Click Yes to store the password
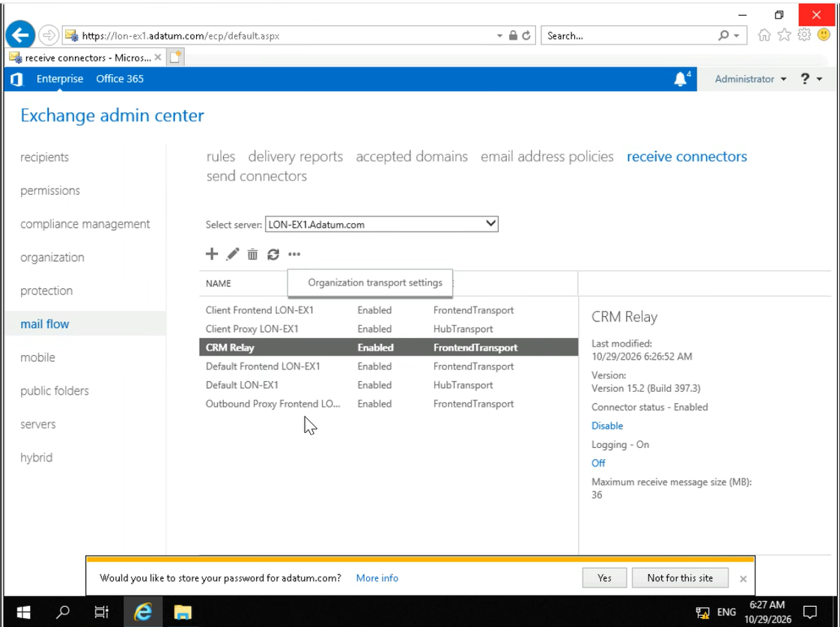Image resolution: width=840 pixels, height=627 pixels. (604, 578)
